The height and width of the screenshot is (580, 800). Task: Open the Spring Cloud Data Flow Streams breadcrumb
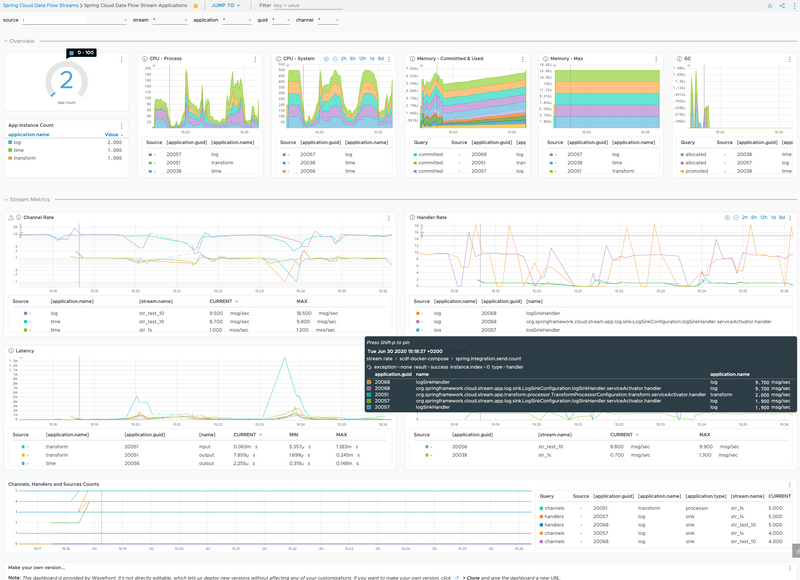40,7
